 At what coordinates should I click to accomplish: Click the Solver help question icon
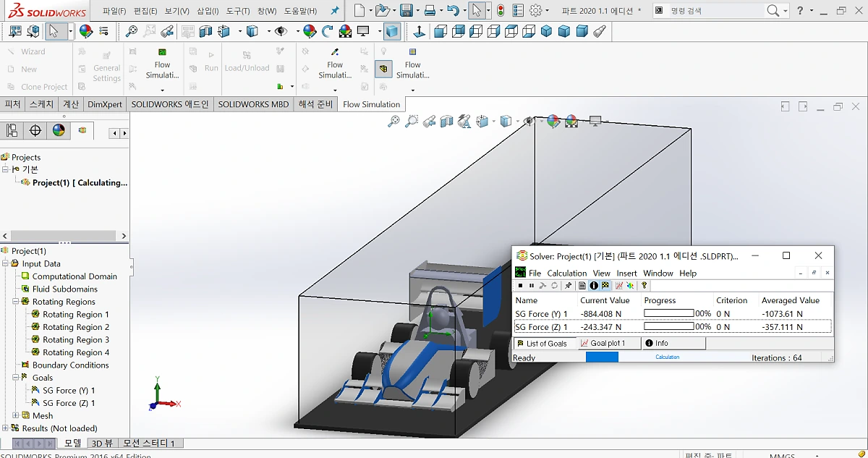(x=644, y=286)
